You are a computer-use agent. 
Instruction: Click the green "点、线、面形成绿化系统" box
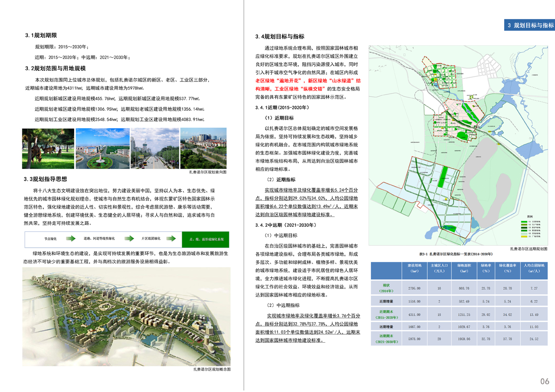[206, 239]
